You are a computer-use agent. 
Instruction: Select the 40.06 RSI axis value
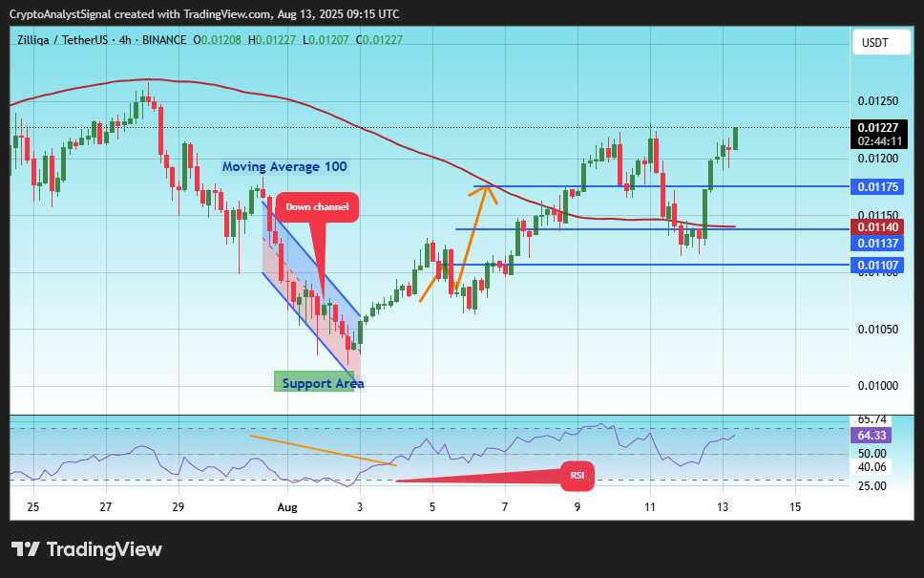872,467
